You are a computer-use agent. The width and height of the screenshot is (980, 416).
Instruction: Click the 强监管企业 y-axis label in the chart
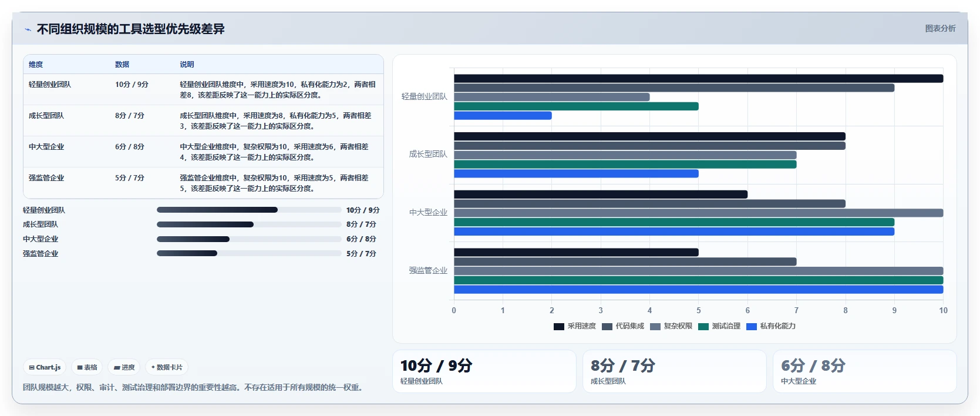[x=429, y=270]
